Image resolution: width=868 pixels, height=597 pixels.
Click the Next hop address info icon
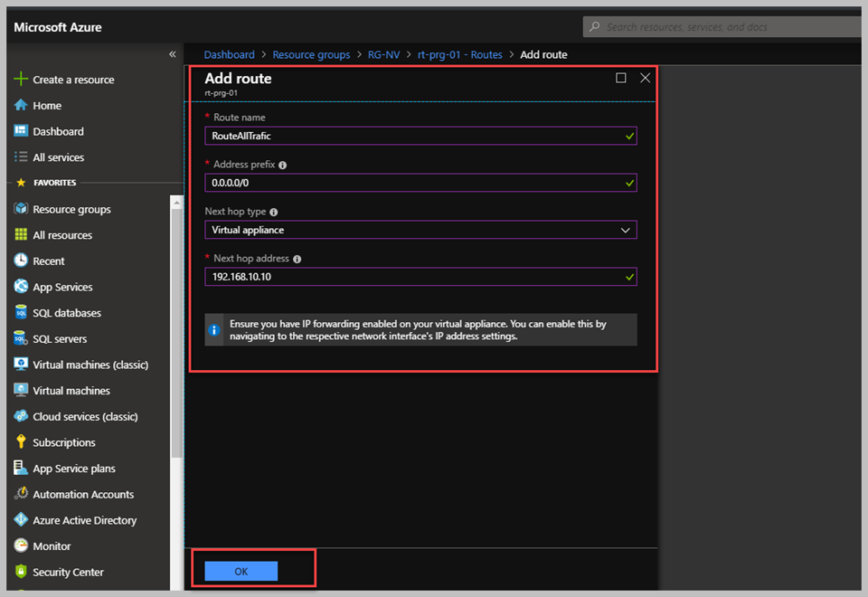[297, 260]
